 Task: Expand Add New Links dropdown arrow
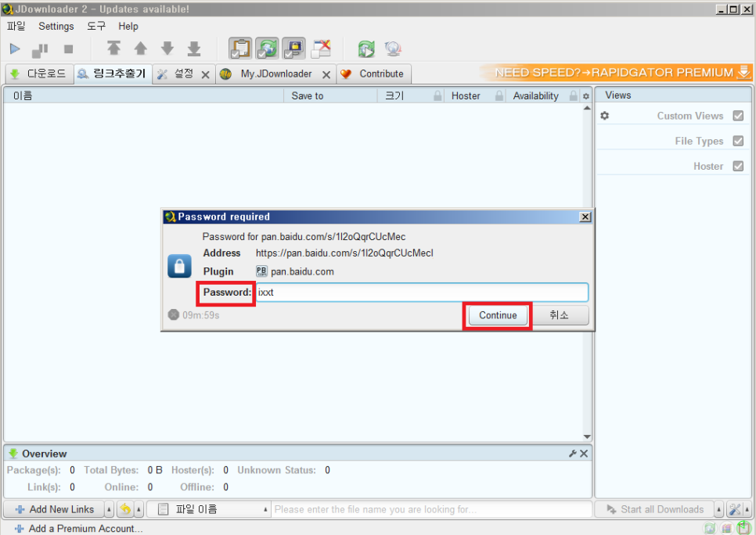point(109,509)
